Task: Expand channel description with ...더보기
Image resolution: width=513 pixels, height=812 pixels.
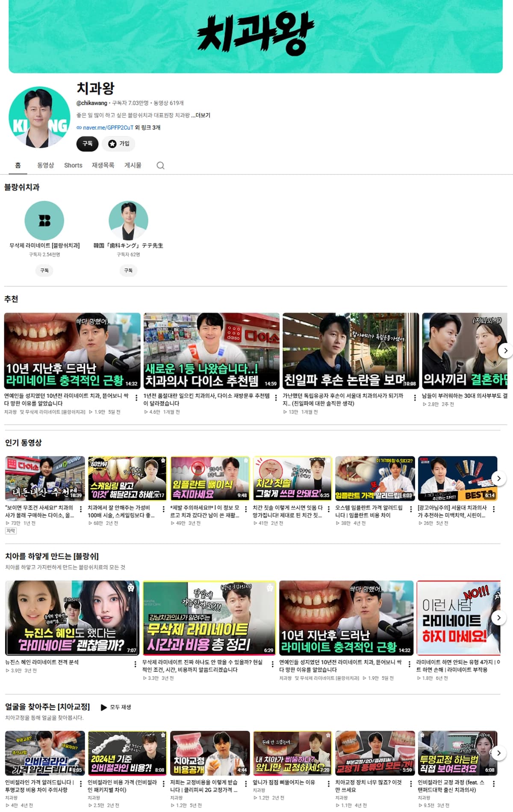Action: (x=200, y=115)
